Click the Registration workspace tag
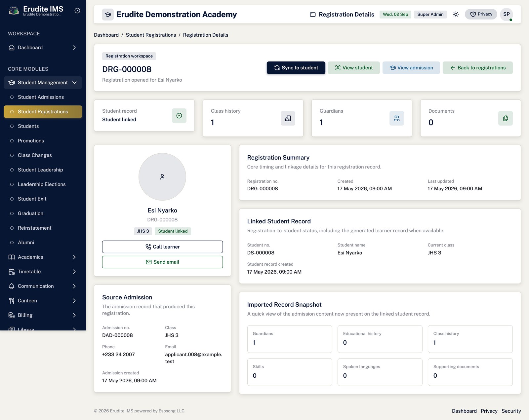 click(129, 56)
